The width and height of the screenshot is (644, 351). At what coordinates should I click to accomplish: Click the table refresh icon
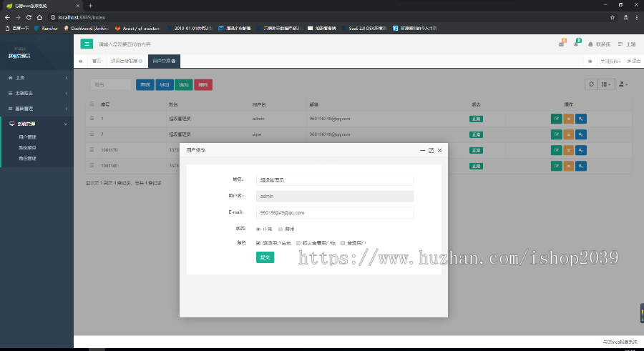(592, 84)
